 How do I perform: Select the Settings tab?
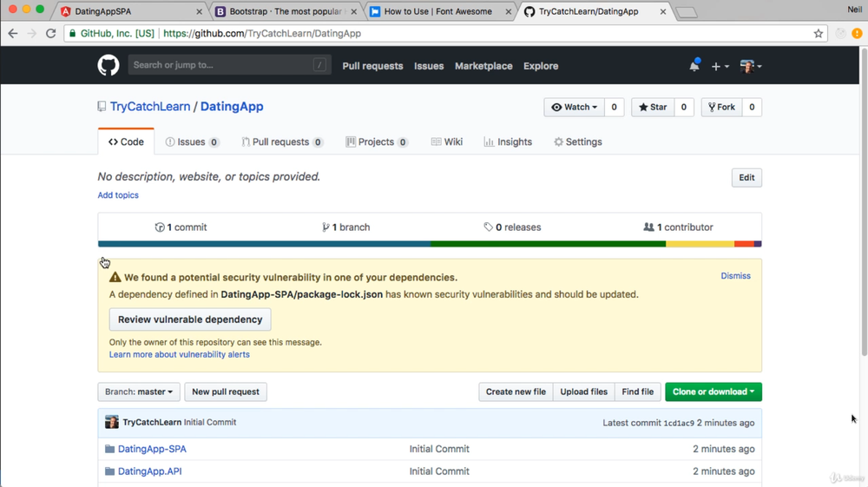pyautogui.click(x=578, y=141)
